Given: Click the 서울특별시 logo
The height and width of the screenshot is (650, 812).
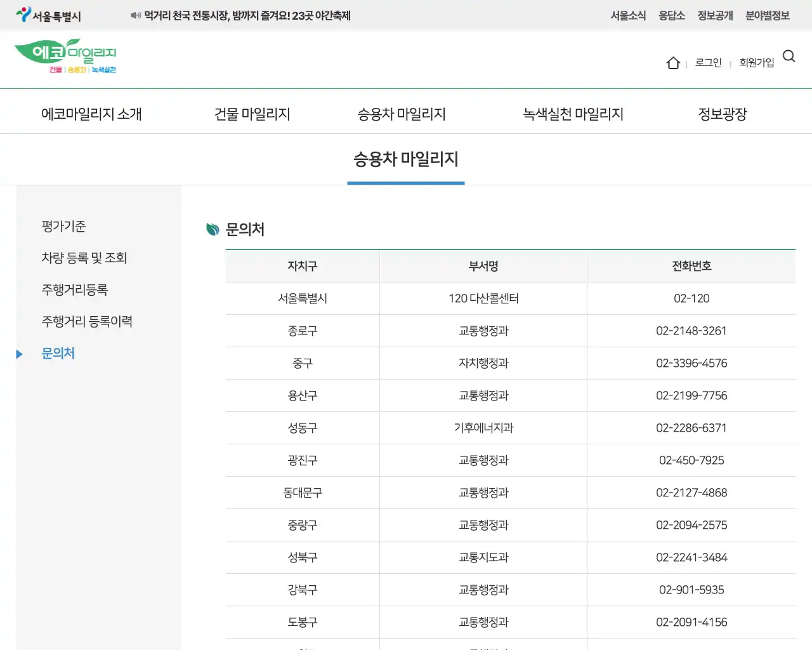Looking at the screenshot, I should pos(49,15).
